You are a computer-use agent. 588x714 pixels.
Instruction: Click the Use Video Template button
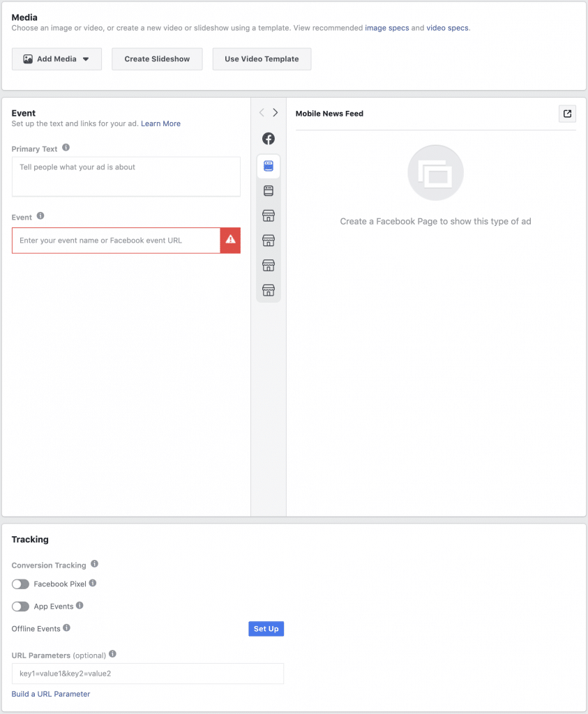tap(262, 59)
